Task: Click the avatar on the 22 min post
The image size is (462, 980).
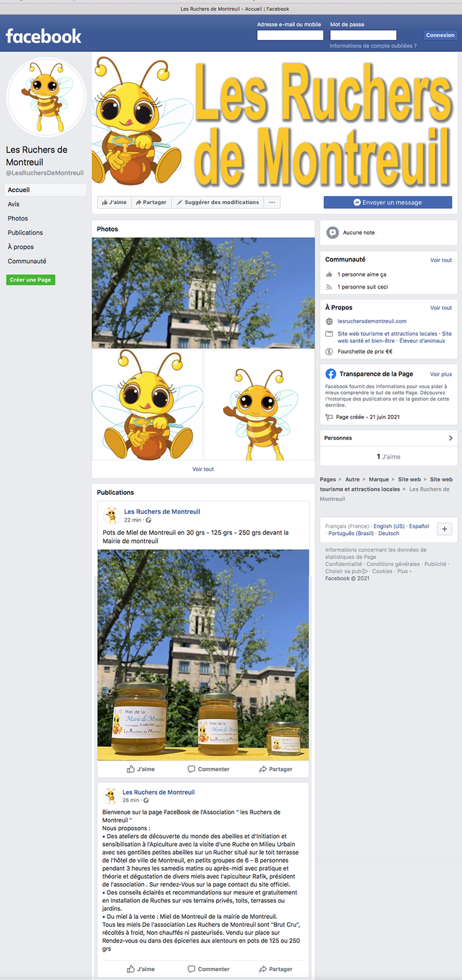Action: pos(111,515)
